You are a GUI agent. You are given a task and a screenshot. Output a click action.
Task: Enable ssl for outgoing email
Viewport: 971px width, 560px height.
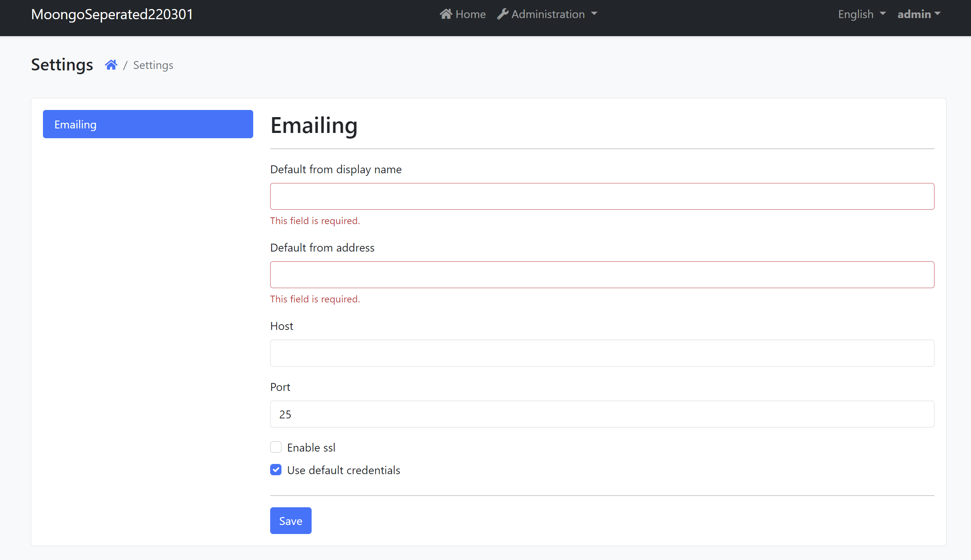point(275,447)
